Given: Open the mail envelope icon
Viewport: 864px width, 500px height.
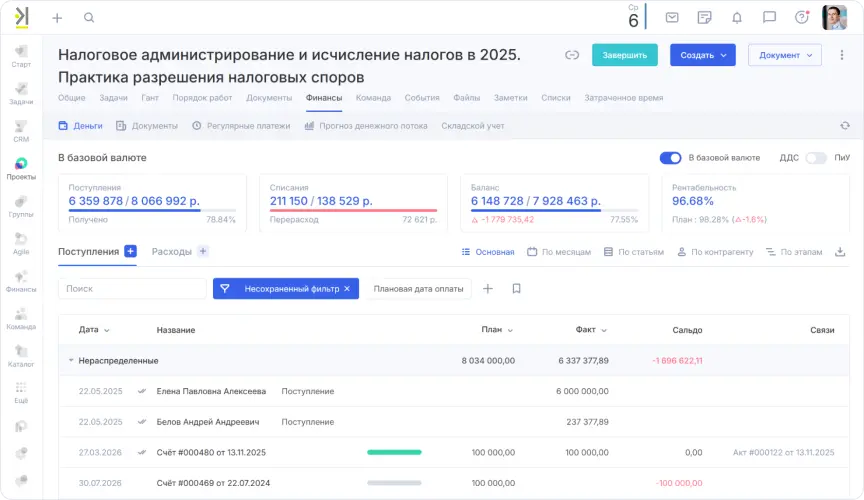Looking at the screenshot, I should [x=672, y=18].
